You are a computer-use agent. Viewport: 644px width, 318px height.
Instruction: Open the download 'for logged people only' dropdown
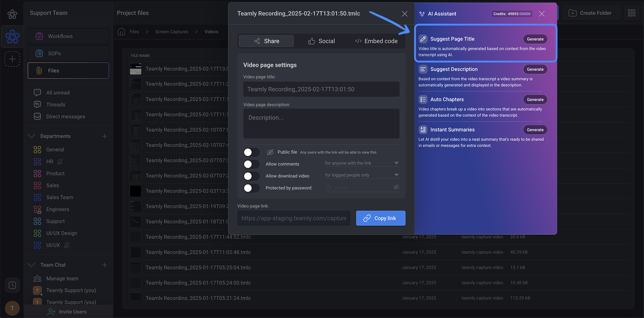tap(362, 175)
